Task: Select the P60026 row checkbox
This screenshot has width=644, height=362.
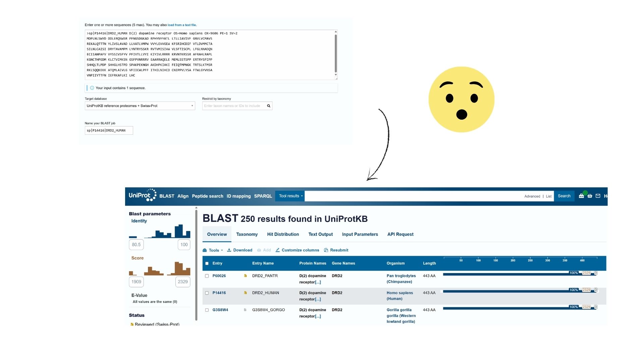Action: click(207, 276)
